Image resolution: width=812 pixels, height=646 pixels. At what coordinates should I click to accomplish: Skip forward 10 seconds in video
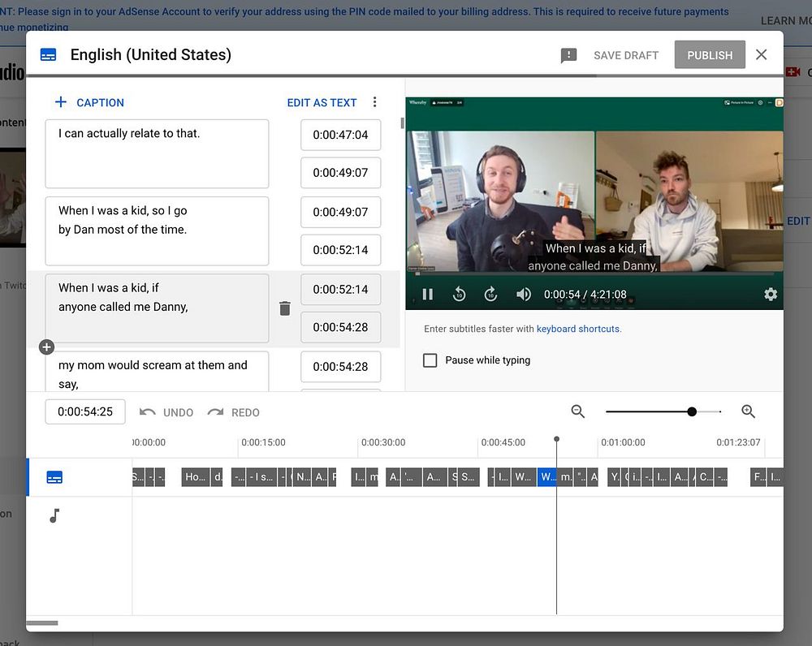[x=490, y=295]
